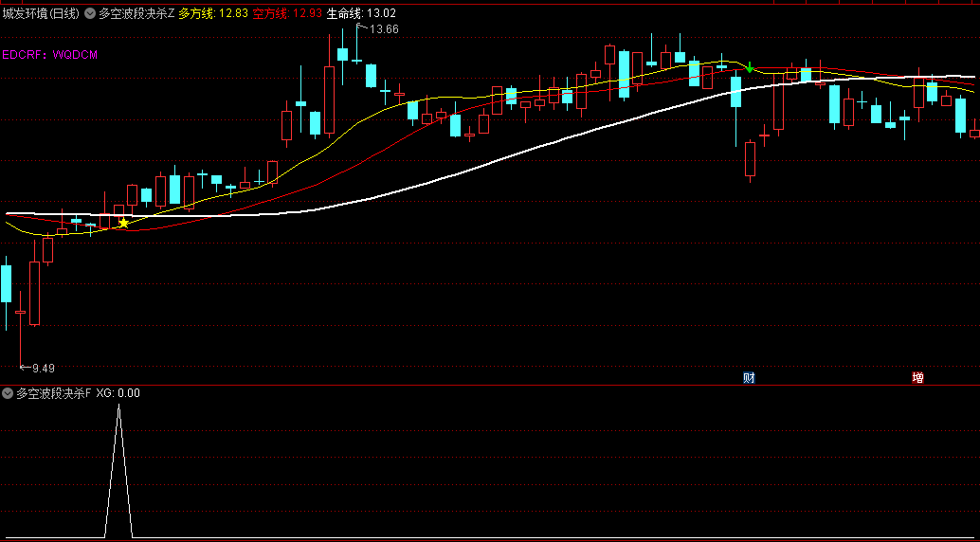
Task: Select the 城发环境(日线) stock title
Action: pos(42,13)
